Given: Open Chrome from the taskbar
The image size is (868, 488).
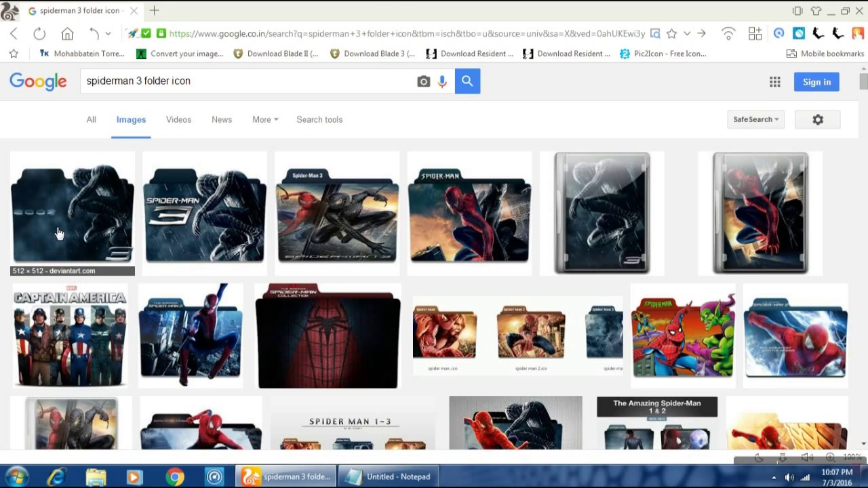Looking at the screenshot, I should 175,476.
